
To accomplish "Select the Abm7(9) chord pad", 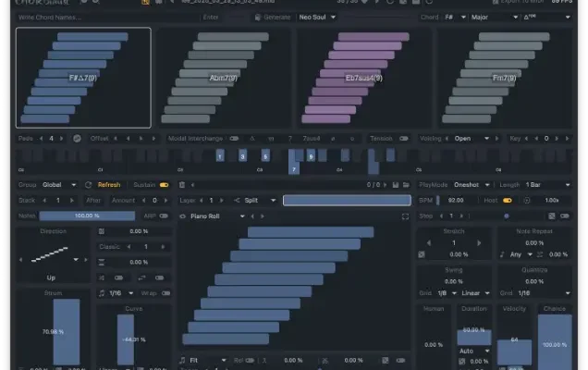I will (225, 77).
